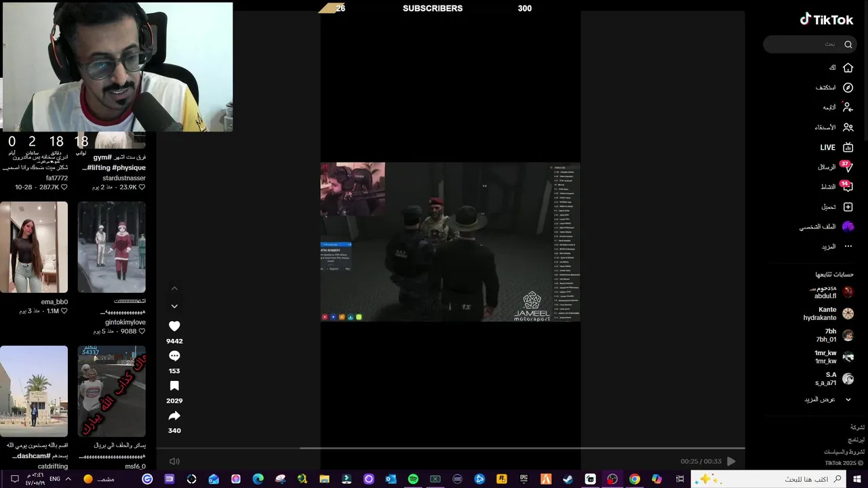
Task: Open comments via the speech bubble icon
Action: (174, 356)
